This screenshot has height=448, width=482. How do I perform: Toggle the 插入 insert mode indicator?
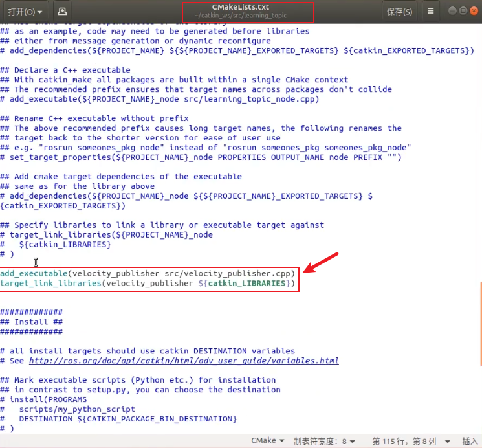(470, 442)
